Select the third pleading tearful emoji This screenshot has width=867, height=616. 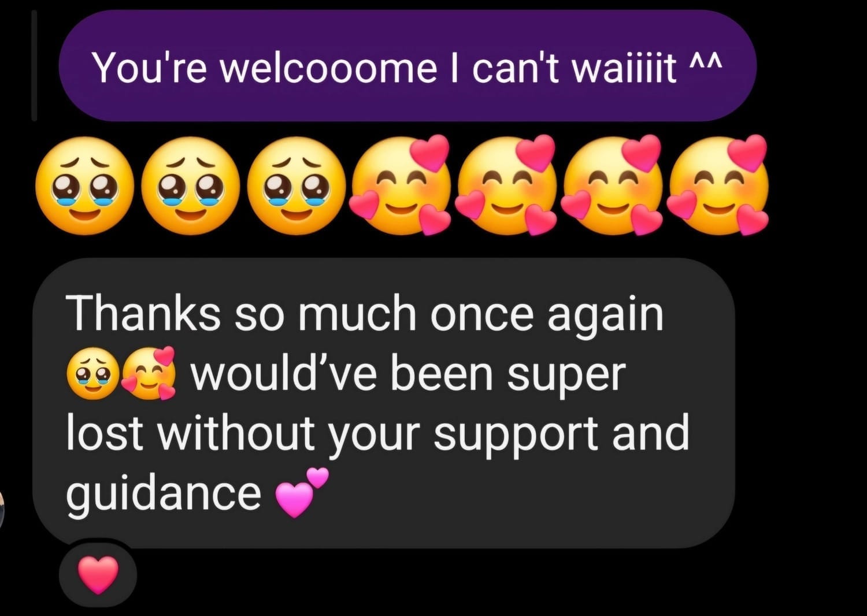(x=297, y=185)
